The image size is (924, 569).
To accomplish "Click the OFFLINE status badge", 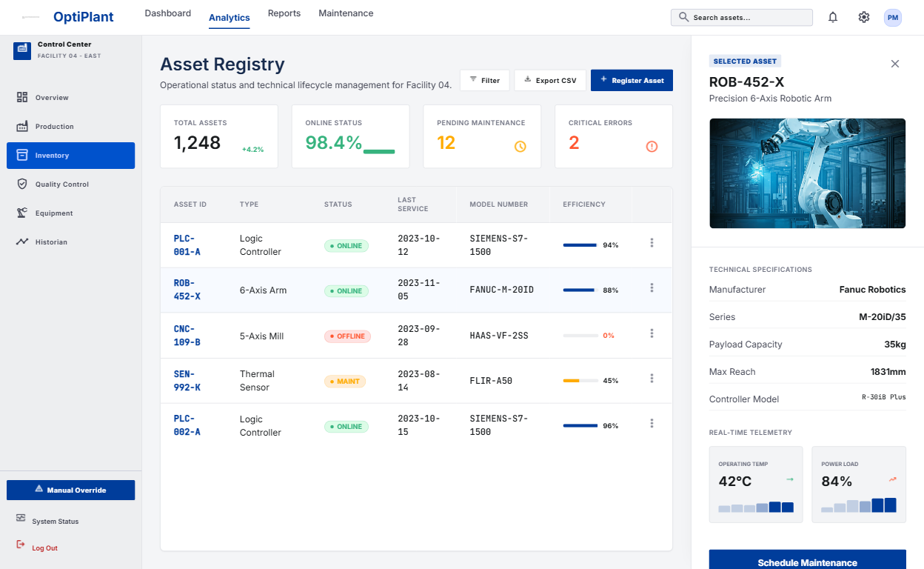I will click(x=347, y=336).
